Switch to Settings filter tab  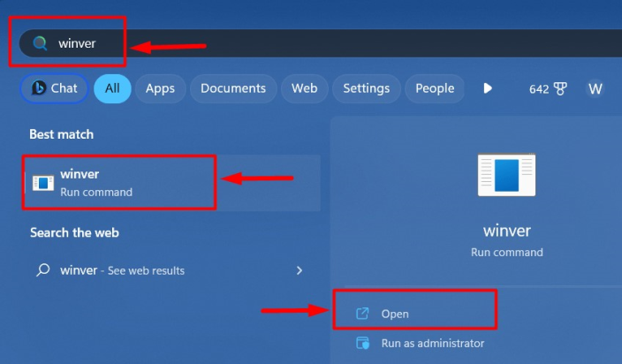click(367, 88)
